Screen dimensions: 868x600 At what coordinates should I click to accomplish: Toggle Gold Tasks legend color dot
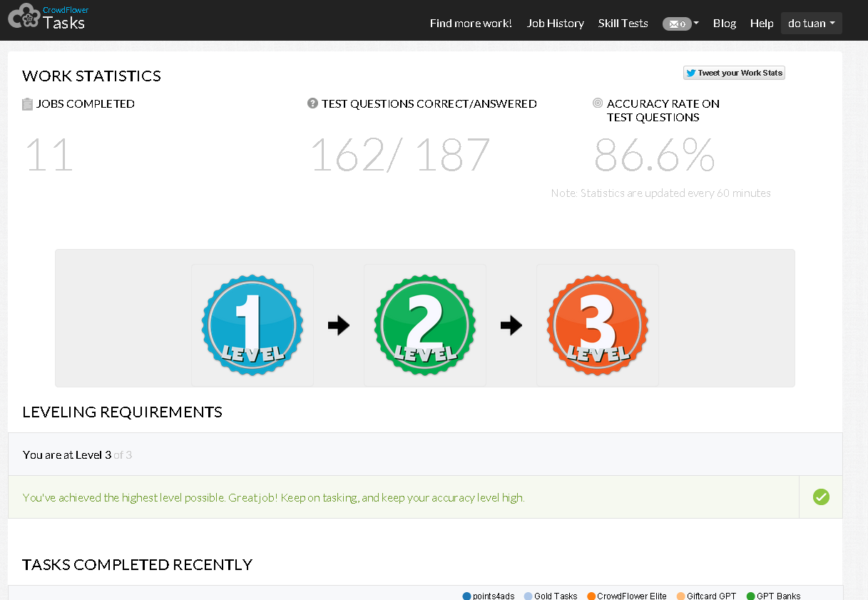click(529, 596)
